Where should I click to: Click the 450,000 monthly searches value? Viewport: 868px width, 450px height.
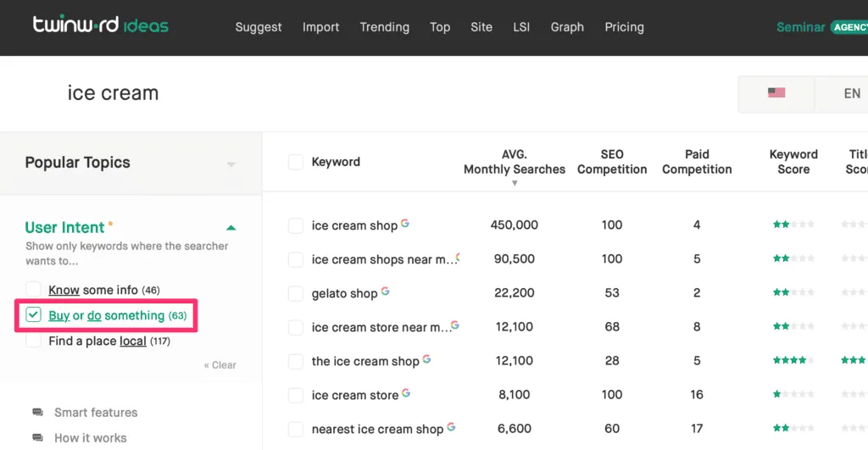[514, 225]
